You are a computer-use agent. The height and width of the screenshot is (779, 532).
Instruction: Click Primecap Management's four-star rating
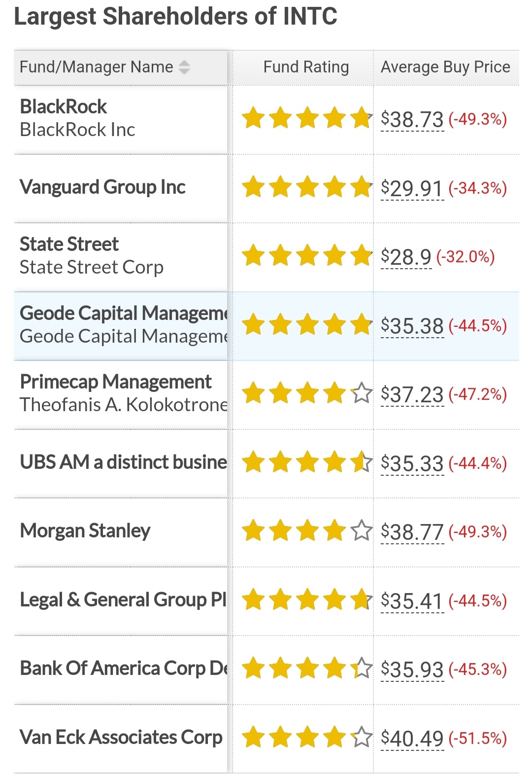(x=306, y=393)
